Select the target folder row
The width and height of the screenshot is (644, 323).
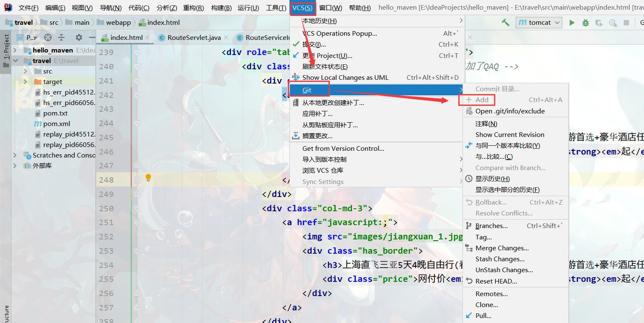(x=54, y=82)
